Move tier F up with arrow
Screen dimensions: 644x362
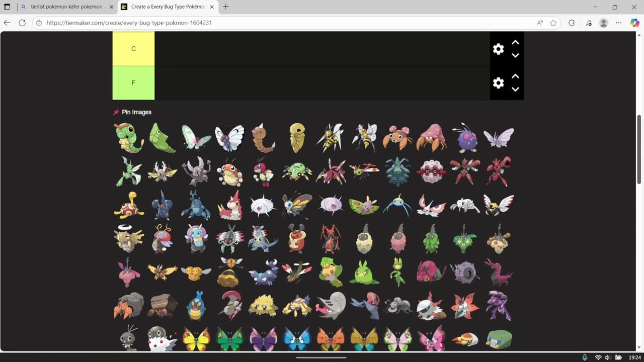coord(515,76)
